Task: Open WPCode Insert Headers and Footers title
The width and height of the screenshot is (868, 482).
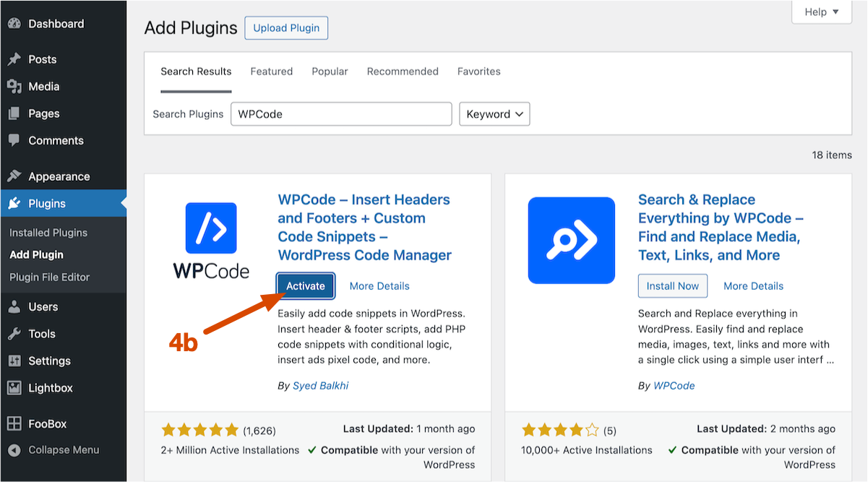Action: pyautogui.click(x=364, y=228)
